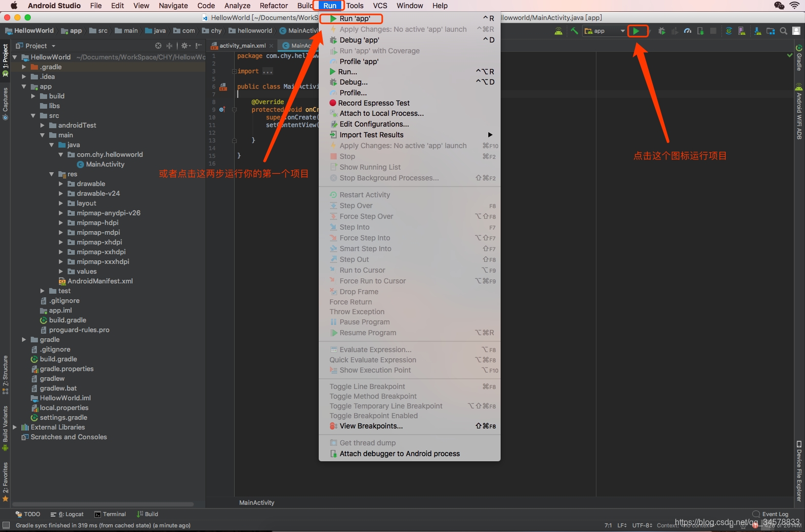The width and height of the screenshot is (805, 532).
Task: Click View Breakpoints... in the Run menu
Action: [x=409, y=426]
